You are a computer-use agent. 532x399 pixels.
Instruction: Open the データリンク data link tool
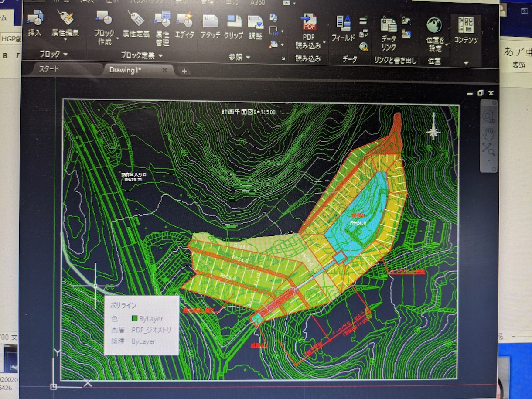pyautogui.click(x=388, y=25)
